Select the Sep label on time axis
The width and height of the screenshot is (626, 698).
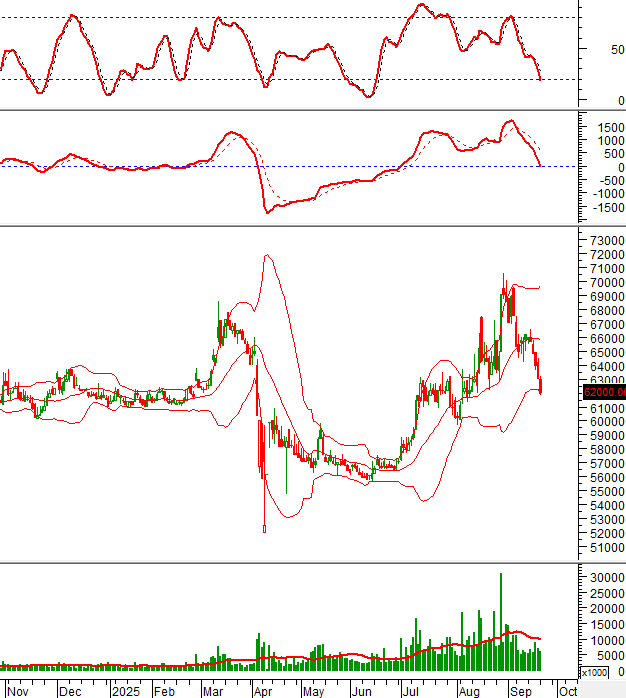click(x=521, y=691)
